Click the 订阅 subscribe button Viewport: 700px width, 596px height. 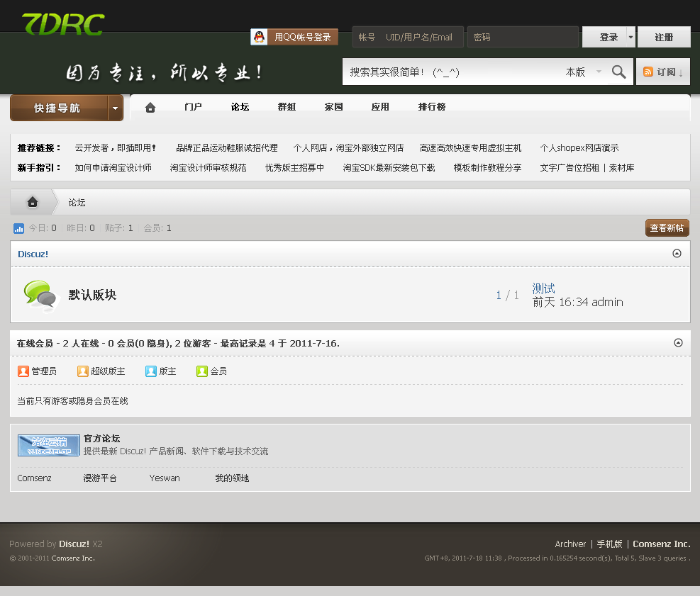663,72
